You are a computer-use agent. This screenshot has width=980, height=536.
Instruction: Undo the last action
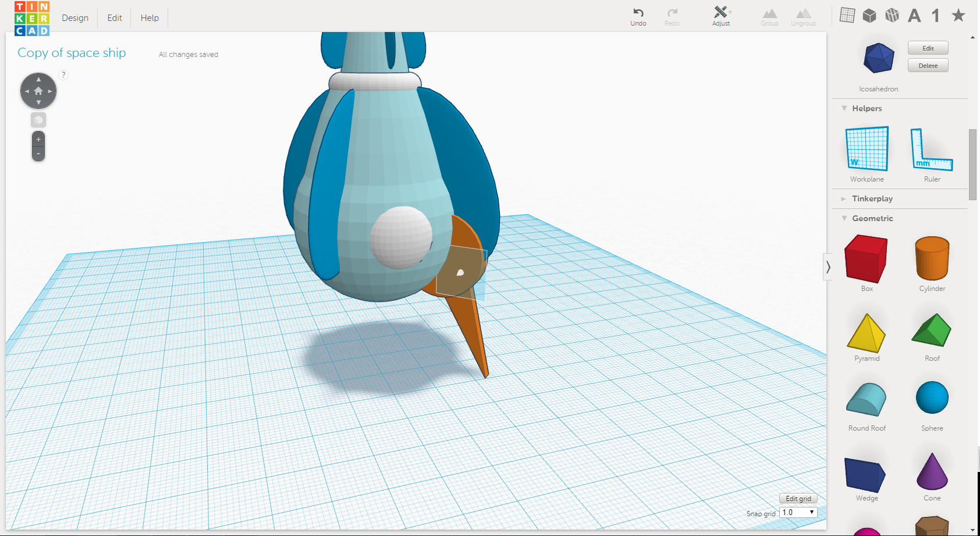638,16
